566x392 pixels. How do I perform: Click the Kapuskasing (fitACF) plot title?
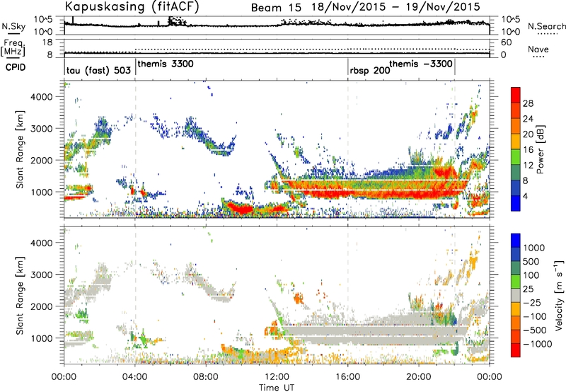132,6
